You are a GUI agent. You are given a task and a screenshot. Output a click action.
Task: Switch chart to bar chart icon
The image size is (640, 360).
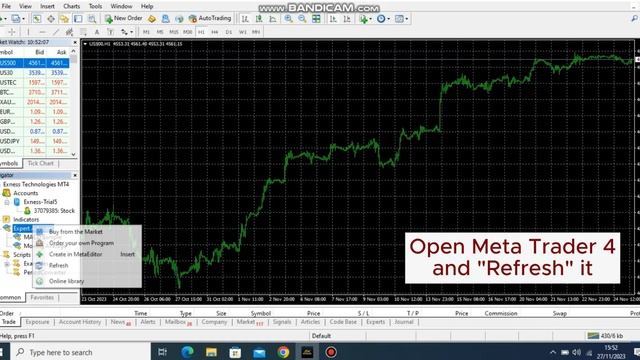pyautogui.click(x=245, y=18)
